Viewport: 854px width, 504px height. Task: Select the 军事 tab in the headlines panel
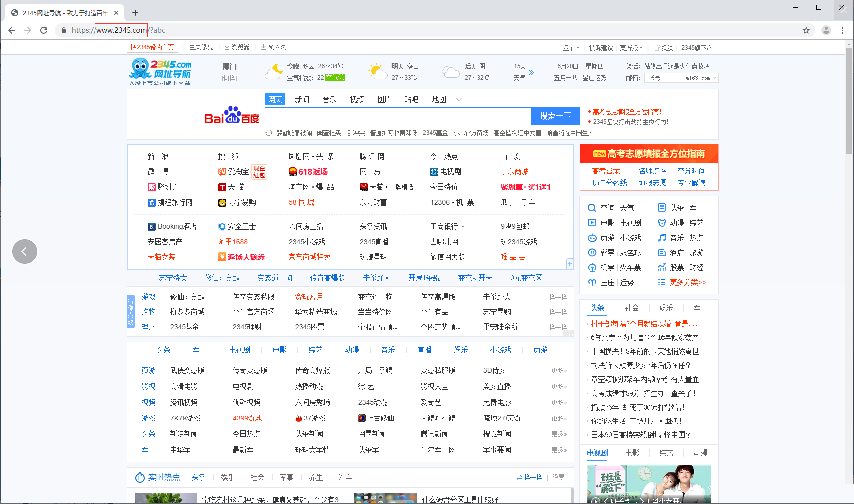[700, 308]
